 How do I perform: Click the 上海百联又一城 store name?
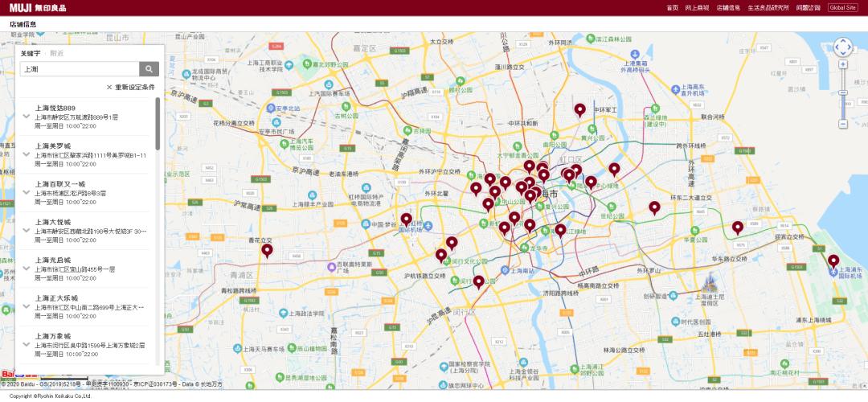point(60,184)
